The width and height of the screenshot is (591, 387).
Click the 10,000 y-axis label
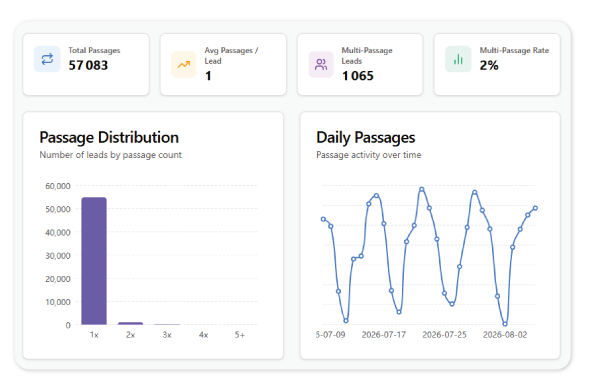pos(58,302)
